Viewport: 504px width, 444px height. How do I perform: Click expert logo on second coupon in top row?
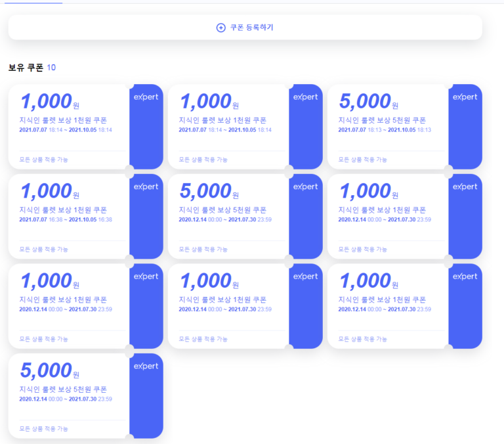[305, 97]
